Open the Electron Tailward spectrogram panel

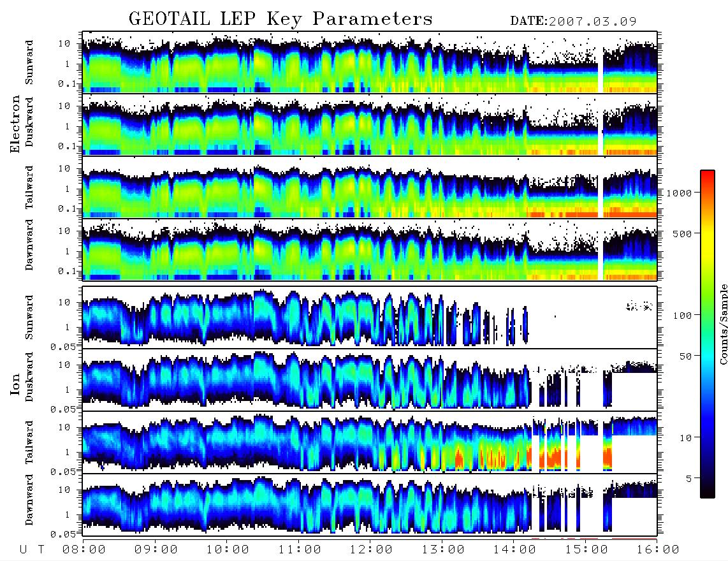coord(370,187)
